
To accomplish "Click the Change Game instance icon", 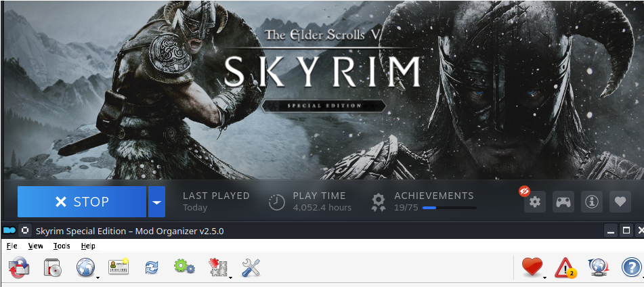I will tap(20, 267).
